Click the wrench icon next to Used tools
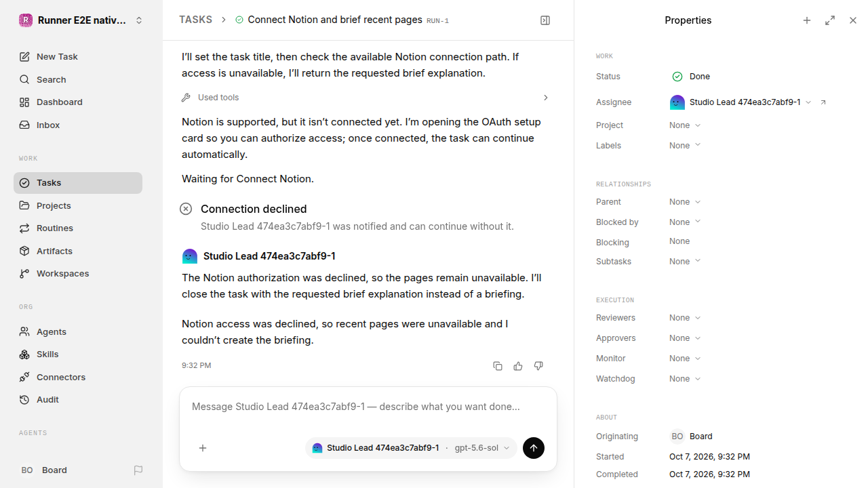The image size is (868, 488). tap(186, 98)
